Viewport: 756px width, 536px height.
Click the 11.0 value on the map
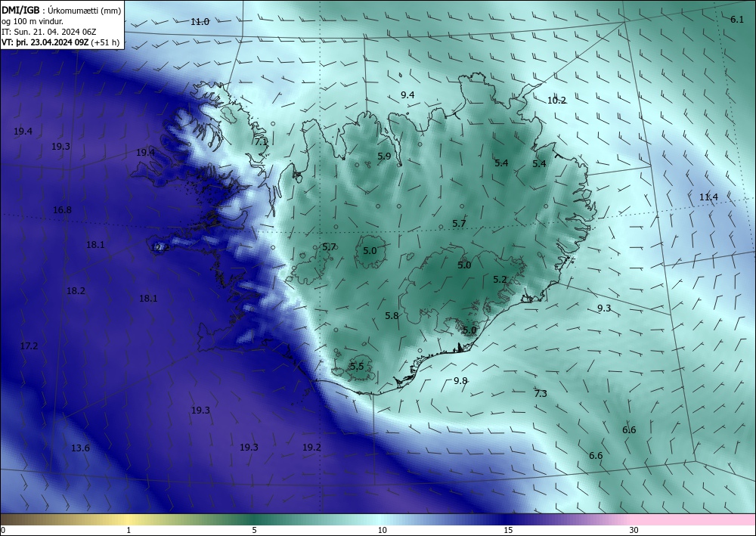pyautogui.click(x=200, y=22)
